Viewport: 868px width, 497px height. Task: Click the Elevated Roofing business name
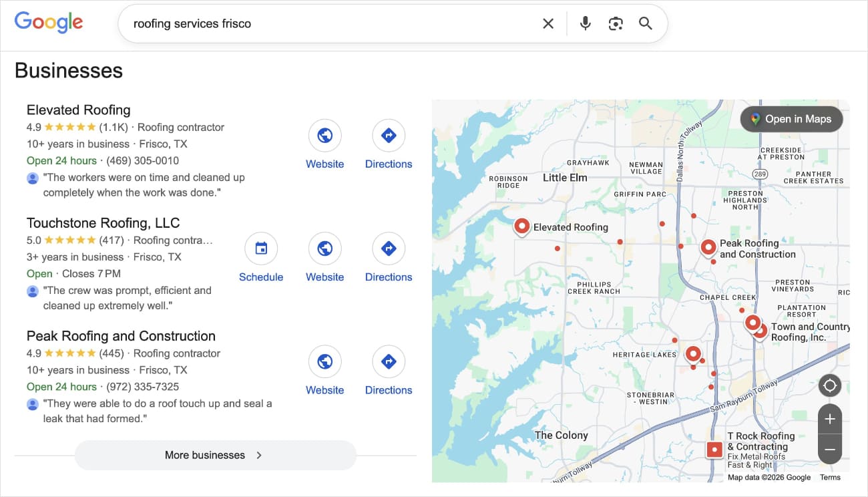tap(78, 110)
